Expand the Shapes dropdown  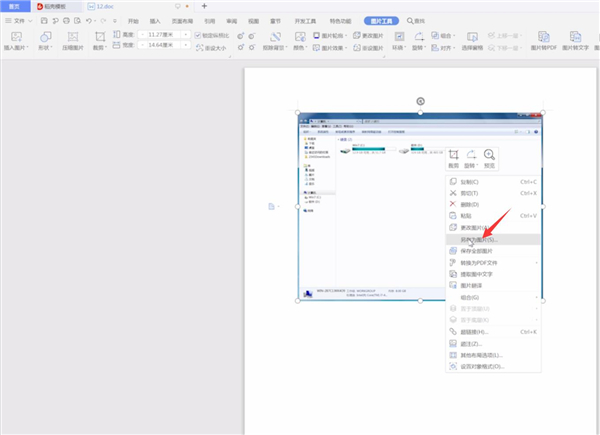[x=45, y=40]
